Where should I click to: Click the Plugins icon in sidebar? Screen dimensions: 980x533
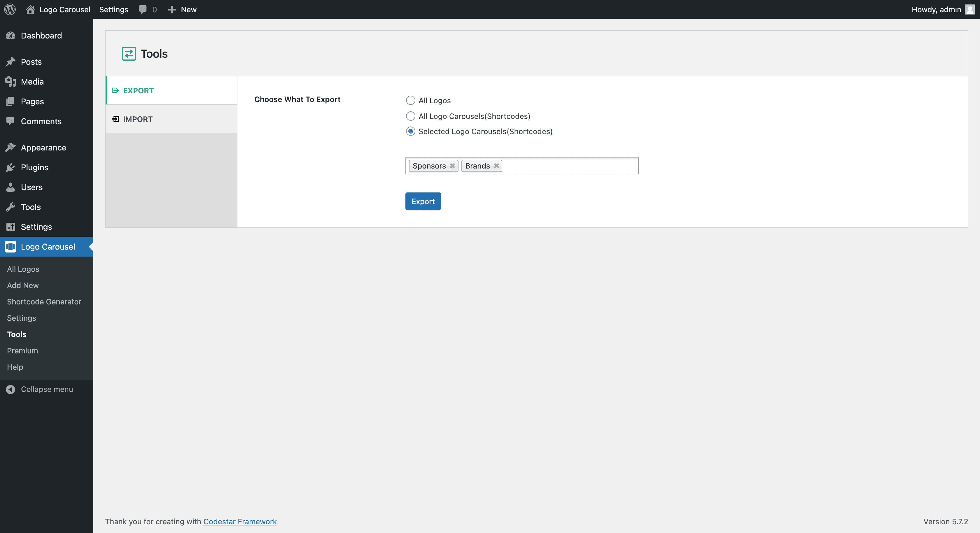pyautogui.click(x=10, y=167)
